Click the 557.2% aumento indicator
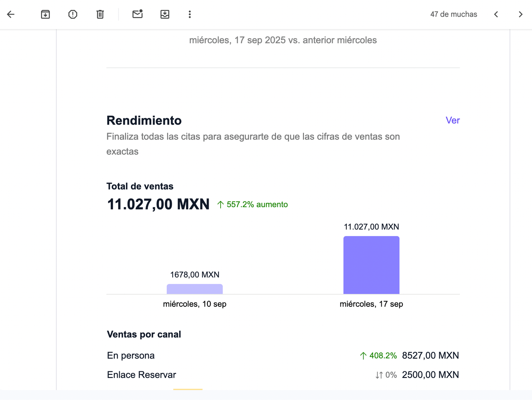Screen dimensions: 532x400 pyautogui.click(x=253, y=205)
